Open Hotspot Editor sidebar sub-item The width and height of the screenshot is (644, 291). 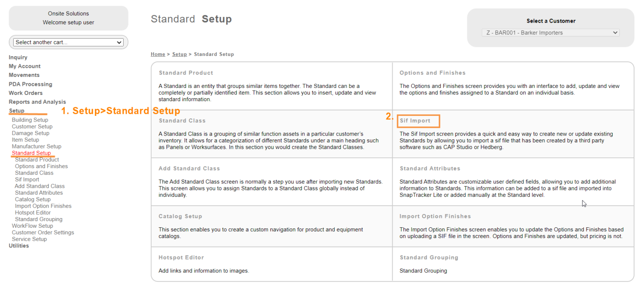tap(33, 212)
